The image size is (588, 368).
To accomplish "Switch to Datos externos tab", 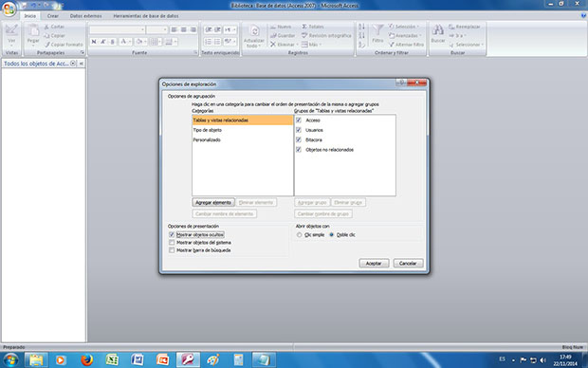I will (x=85, y=16).
